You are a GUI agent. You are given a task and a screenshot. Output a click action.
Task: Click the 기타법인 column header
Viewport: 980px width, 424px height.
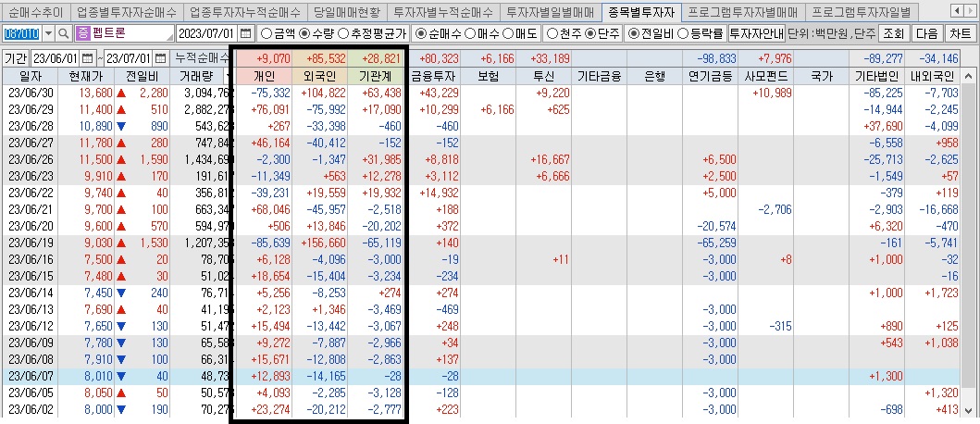tap(877, 76)
